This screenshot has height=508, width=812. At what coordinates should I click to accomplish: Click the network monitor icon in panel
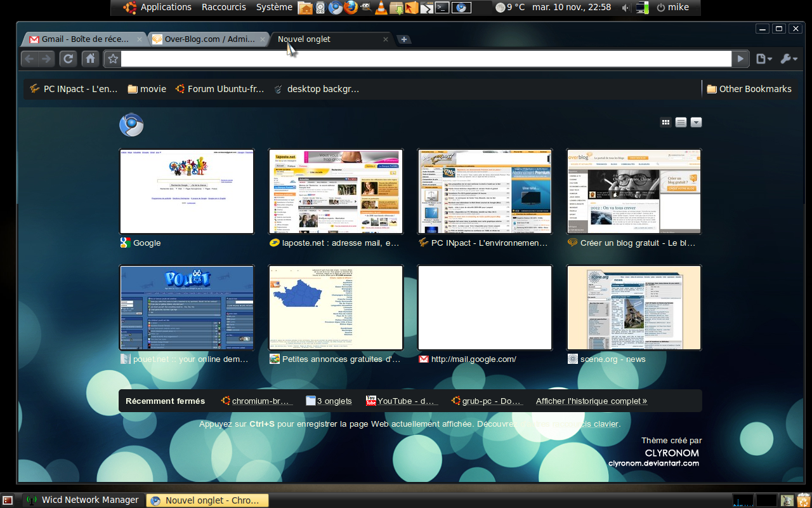click(x=642, y=8)
